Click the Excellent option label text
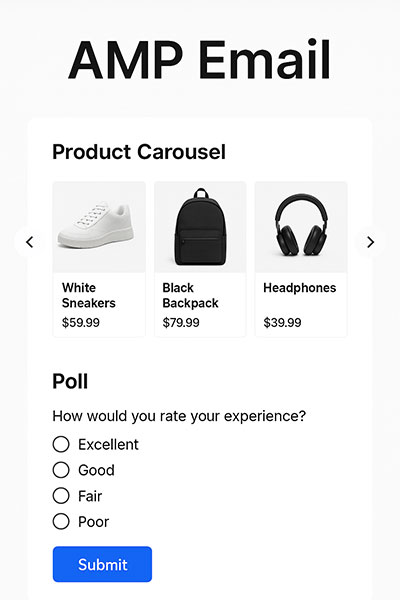 click(108, 444)
